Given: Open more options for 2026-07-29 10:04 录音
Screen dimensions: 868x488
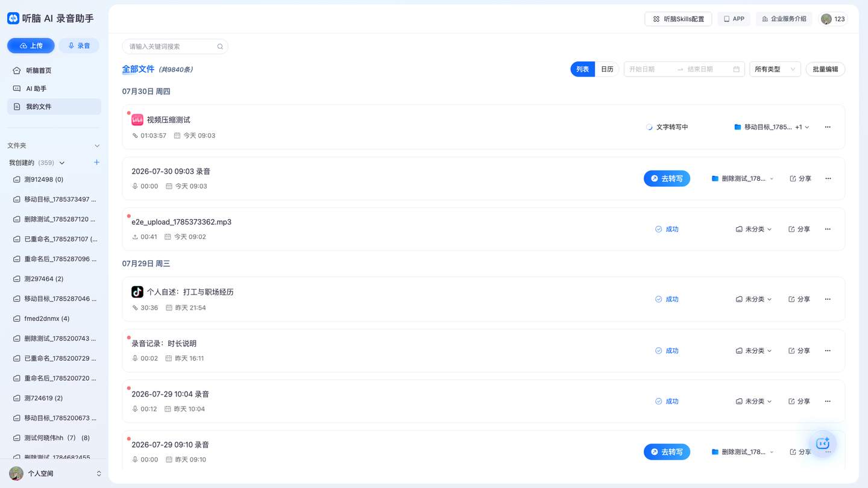Looking at the screenshot, I should pos(828,401).
